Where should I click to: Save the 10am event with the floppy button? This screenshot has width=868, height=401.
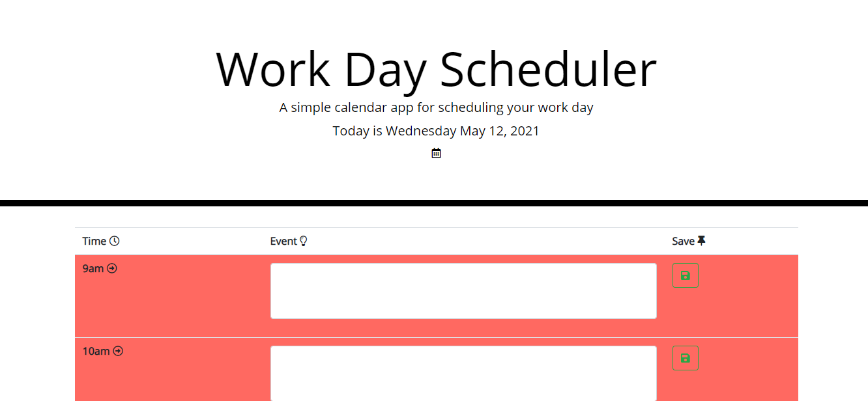[x=685, y=358]
